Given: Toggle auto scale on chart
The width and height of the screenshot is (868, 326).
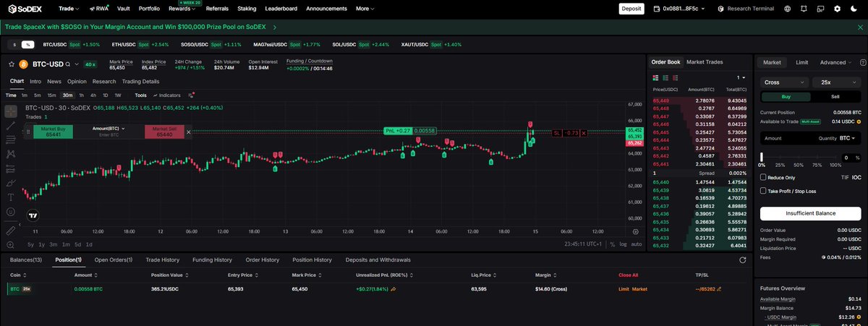Looking at the screenshot, I should click(637, 244).
